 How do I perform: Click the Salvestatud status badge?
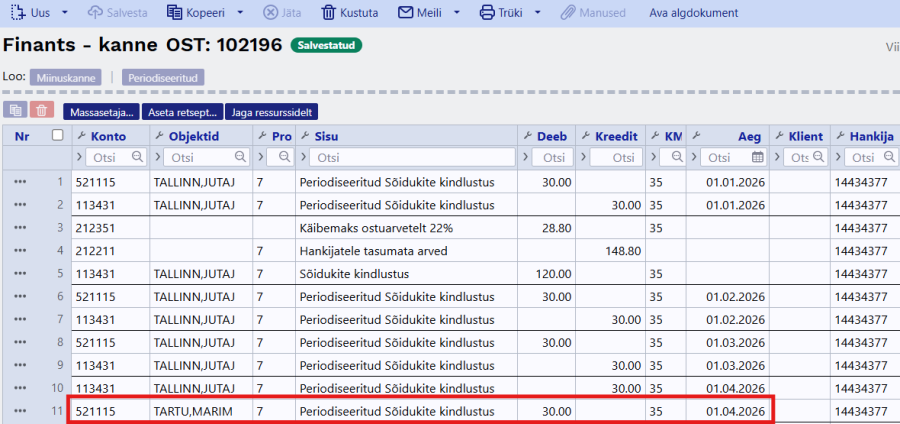(x=327, y=45)
